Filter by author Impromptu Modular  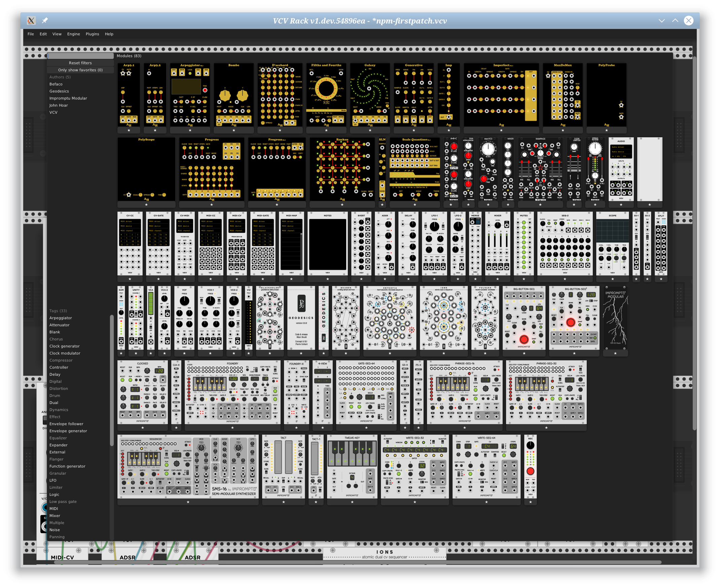[x=68, y=99]
